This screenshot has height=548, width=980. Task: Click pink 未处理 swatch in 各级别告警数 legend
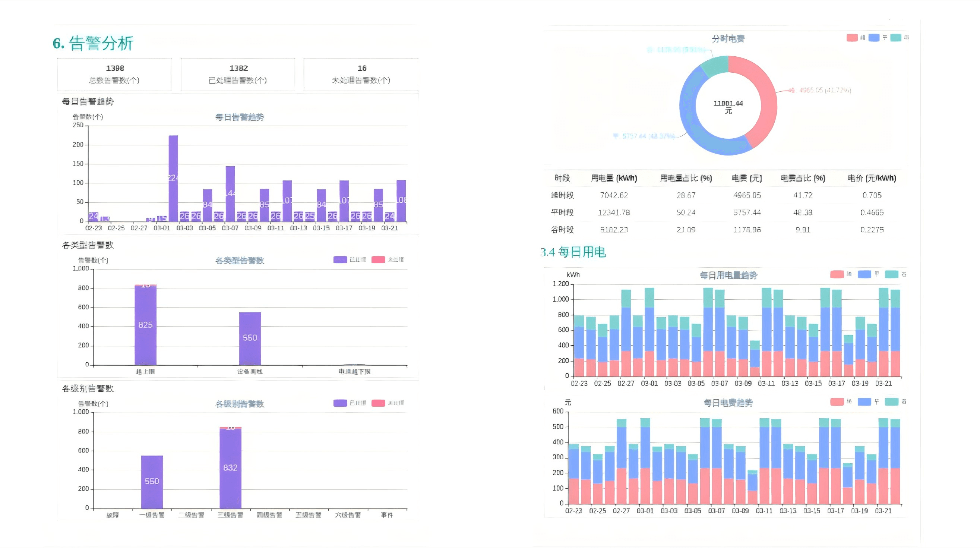(378, 403)
